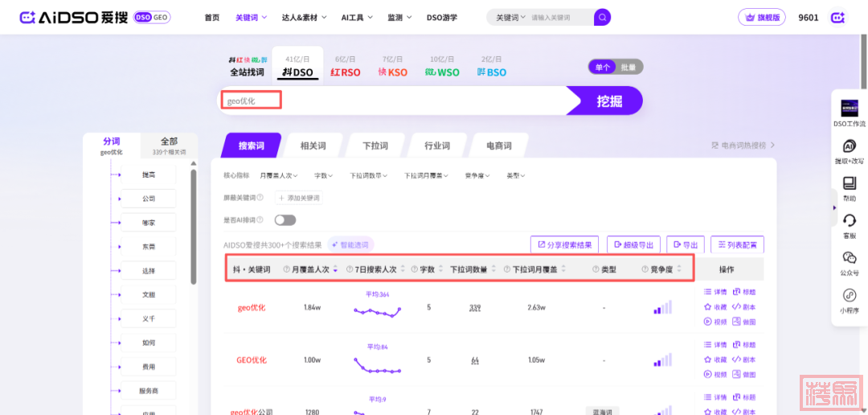
Task: Select the 红RSO platform tab
Action: coord(346,72)
